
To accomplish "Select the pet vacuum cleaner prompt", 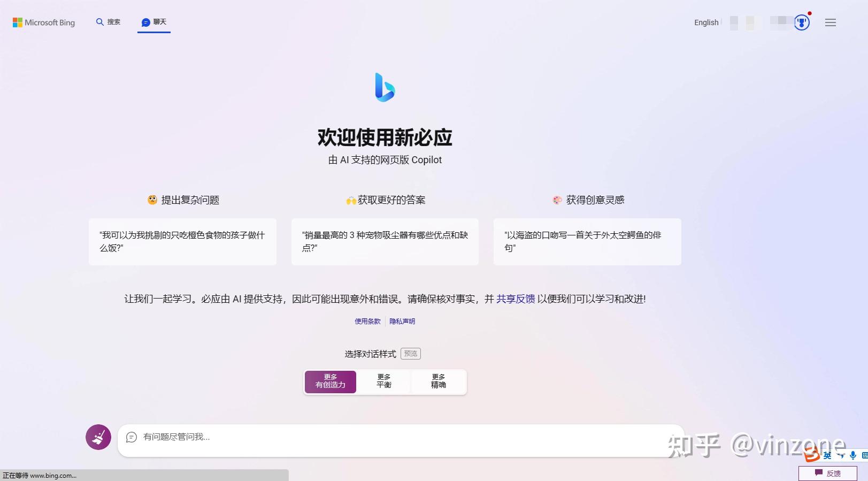I will point(385,241).
